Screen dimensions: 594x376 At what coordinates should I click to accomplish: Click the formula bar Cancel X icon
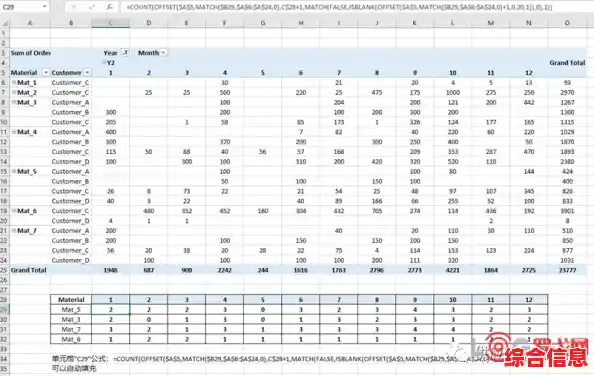pos(74,7)
